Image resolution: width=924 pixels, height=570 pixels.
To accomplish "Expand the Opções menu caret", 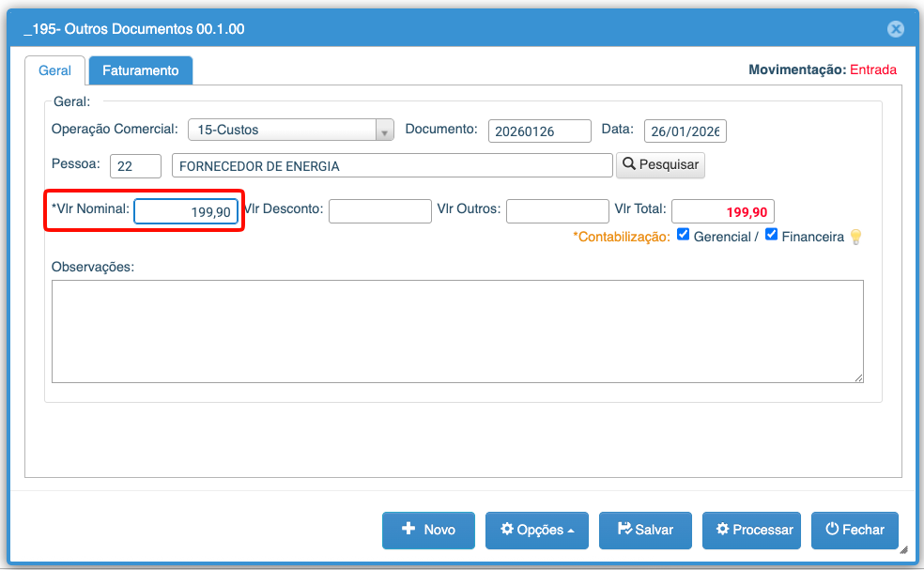I will (x=571, y=531).
